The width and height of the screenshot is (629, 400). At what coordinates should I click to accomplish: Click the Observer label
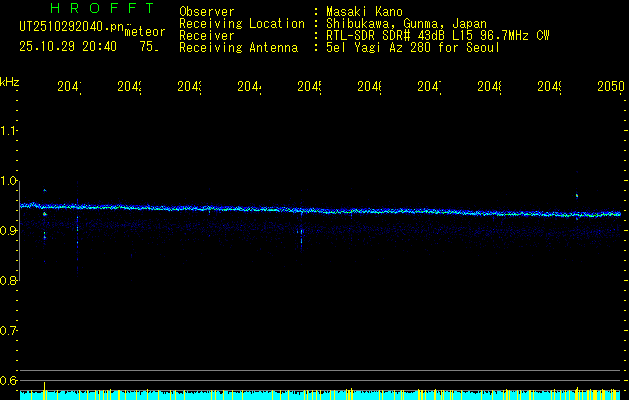(x=207, y=12)
